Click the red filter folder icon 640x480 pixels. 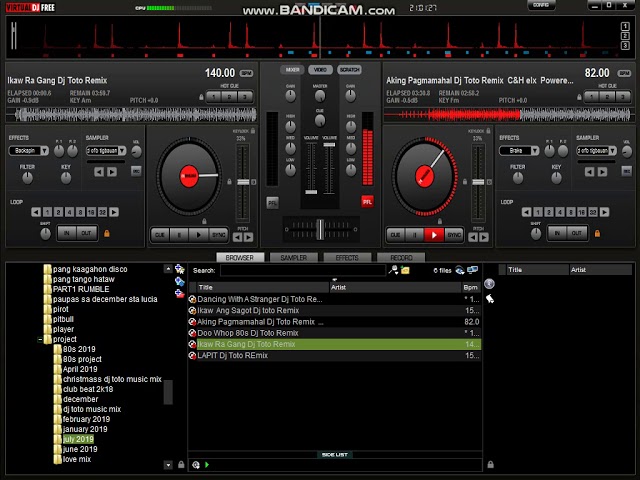click(180, 293)
